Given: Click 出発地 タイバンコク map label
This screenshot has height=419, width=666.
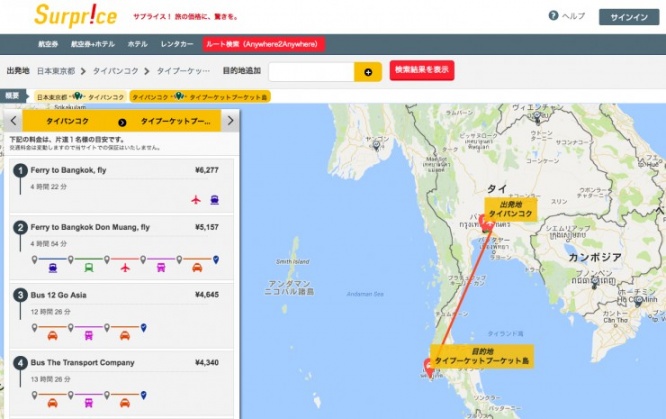Looking at the screenshot, I should click(x=511, y=209).
